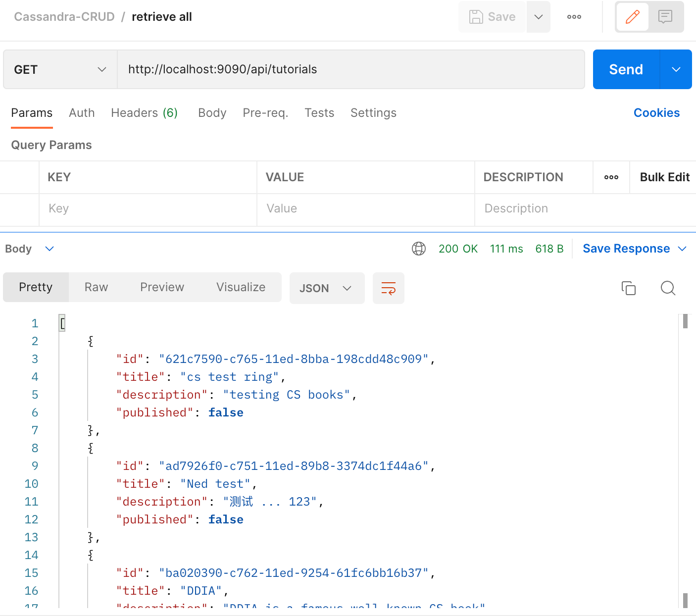Open the GET method dropdown
696x616 pixels.
click(60, 69)
